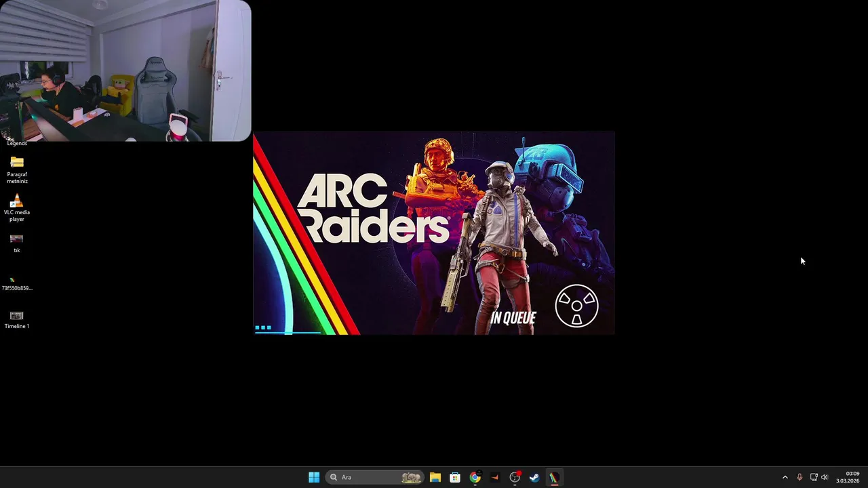868x488 pixels.
Task: Open the taskbar app with the red notification badge
Action: pyautogui.click(x=515, y=477)
